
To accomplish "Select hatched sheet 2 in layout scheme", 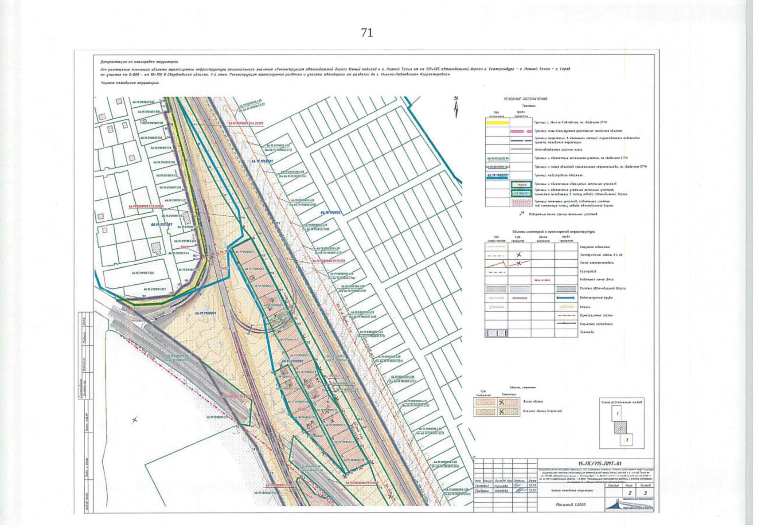I will click(x=621, y=428).
